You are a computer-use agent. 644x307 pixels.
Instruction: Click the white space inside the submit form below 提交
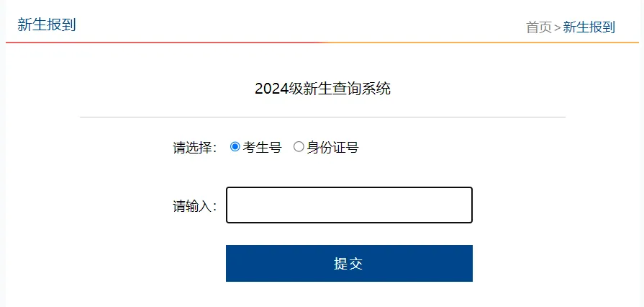pos(349,295)
